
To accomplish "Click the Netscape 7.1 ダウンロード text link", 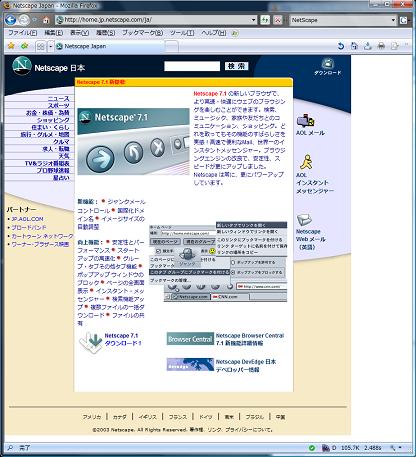I will pos(123,339).
